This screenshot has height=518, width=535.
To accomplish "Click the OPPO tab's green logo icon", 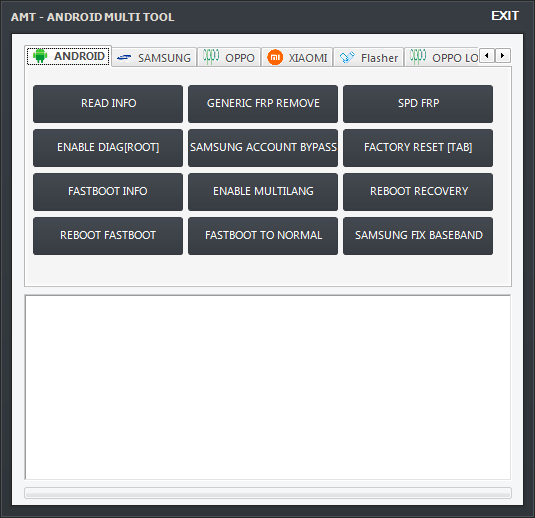I will tap(211, 57).
